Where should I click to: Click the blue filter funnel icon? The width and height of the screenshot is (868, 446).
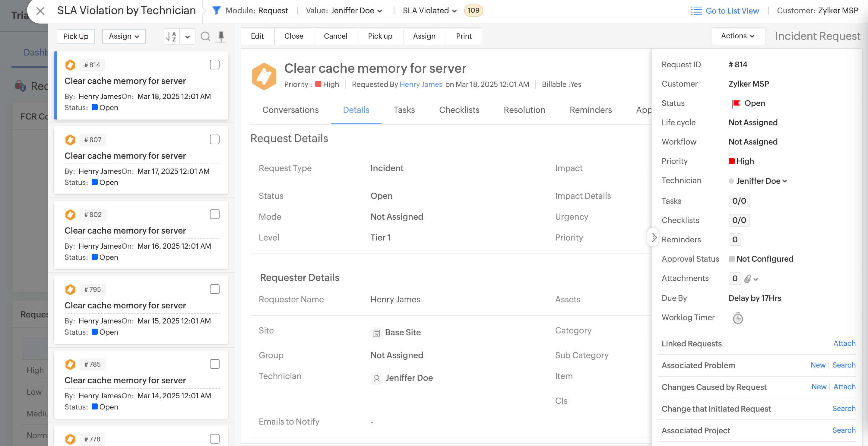pyautogui.click(x=216, y=11)
